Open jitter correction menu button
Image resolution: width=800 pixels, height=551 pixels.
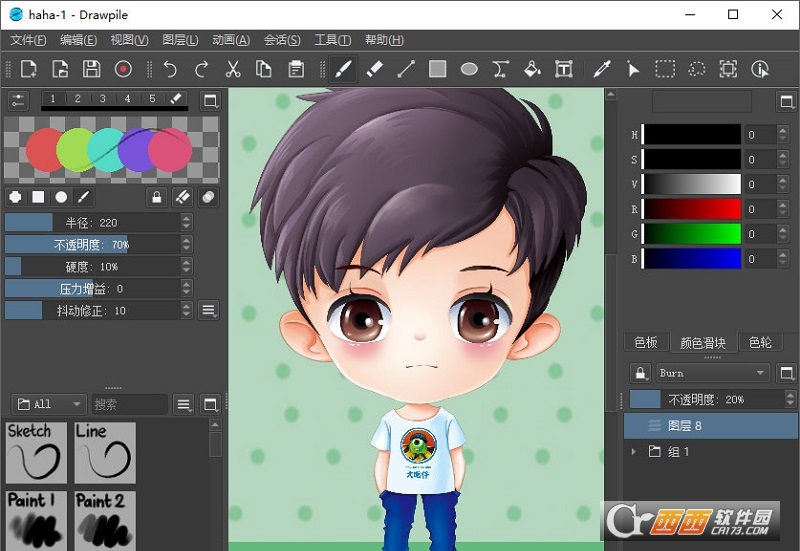click(x=209, y=310)
